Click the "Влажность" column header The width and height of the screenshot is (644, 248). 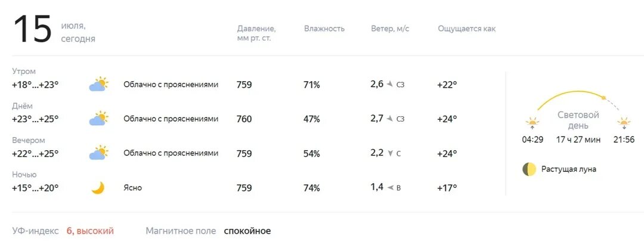324,29
